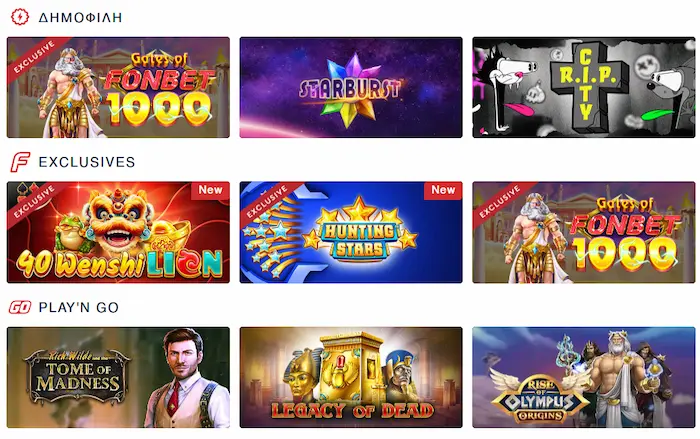Open Gates of Fonbet 1000 in popular row
The height and width of the screenshot is (439, 700).
(x=118, y=88)
